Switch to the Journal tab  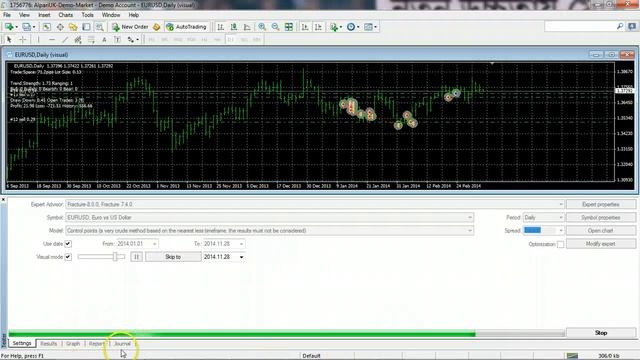tap(122, 344)
